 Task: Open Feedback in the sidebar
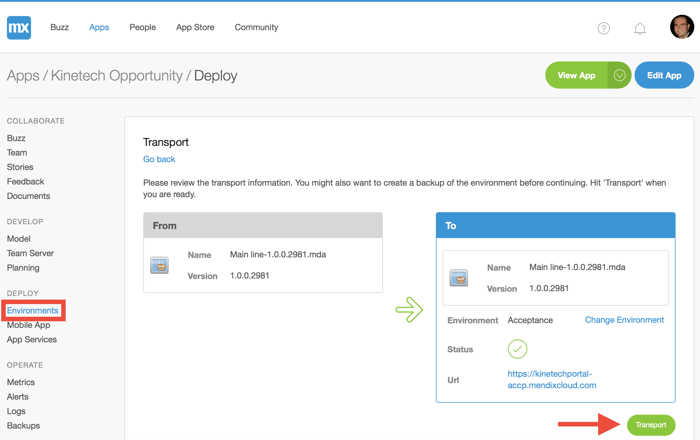(25, 182)
